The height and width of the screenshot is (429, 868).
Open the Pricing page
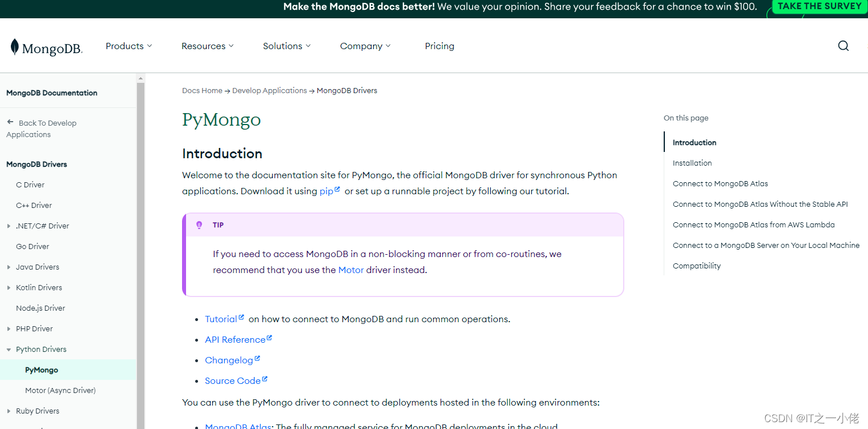click(439, 46)
